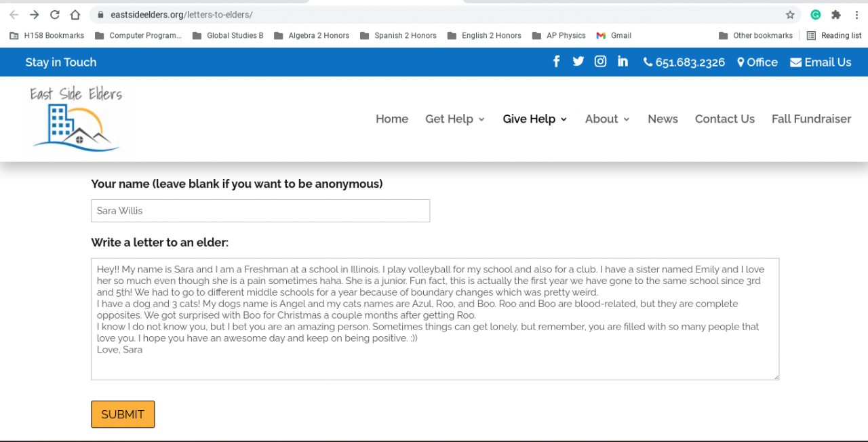
Task: Open the Office location link
Action: pyautogui.click(x=757, y=62)
